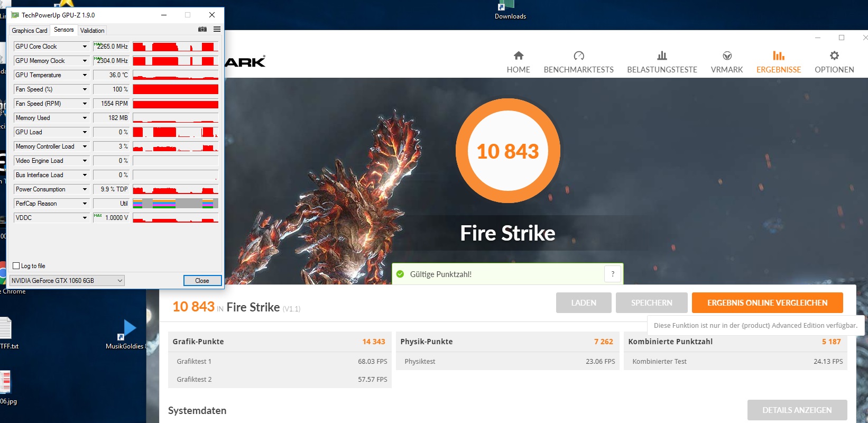Screen dimensions: 868x423
Task: Click the Kombinierter Test 24.13 FPS value
Action: click(x=828, y=362)
